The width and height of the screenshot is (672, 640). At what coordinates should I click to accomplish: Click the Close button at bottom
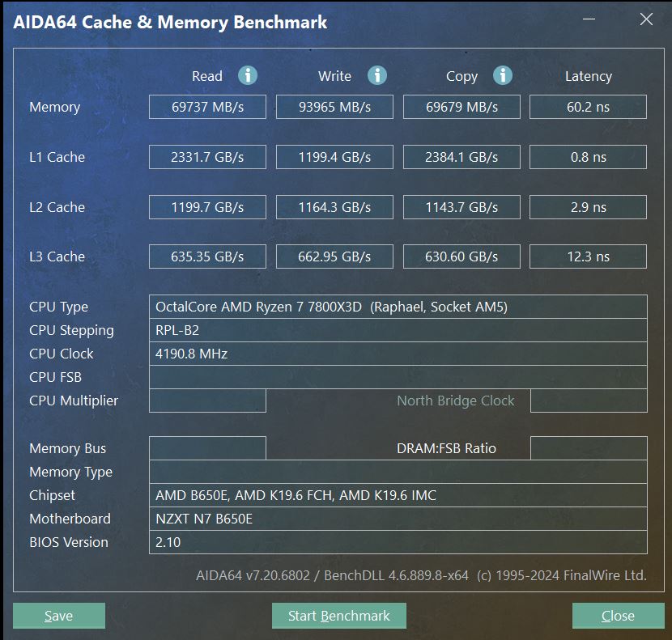619,616
